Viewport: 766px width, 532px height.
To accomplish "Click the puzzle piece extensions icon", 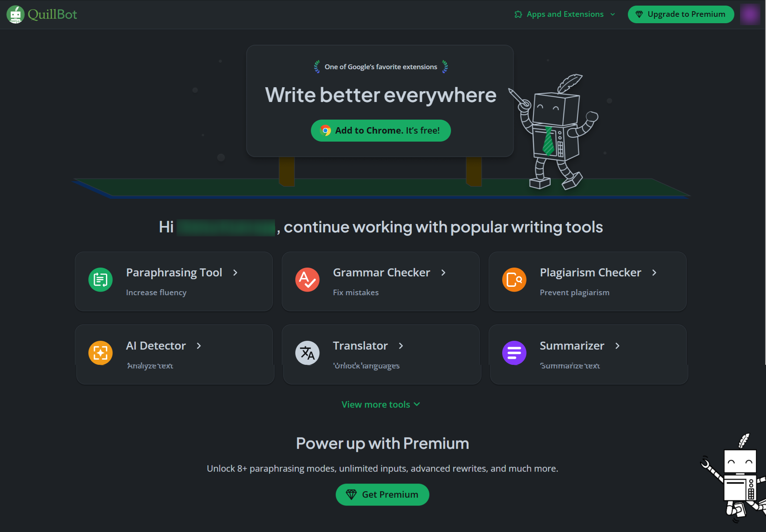I will pos(518,14).
